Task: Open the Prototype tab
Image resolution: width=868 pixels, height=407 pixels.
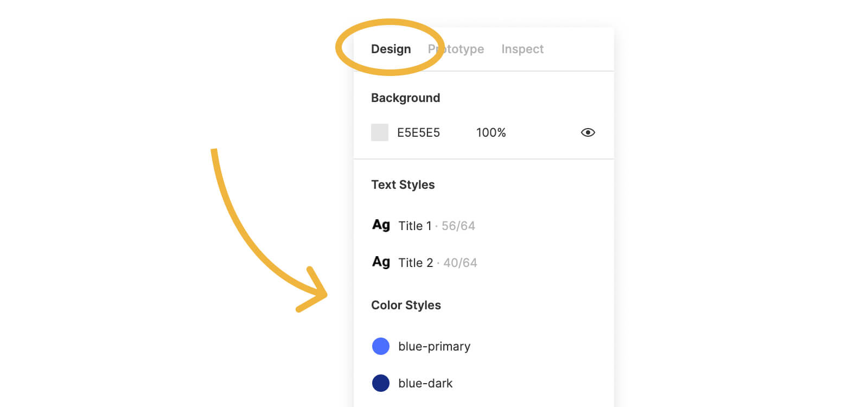Action: [x=456, y=49]
